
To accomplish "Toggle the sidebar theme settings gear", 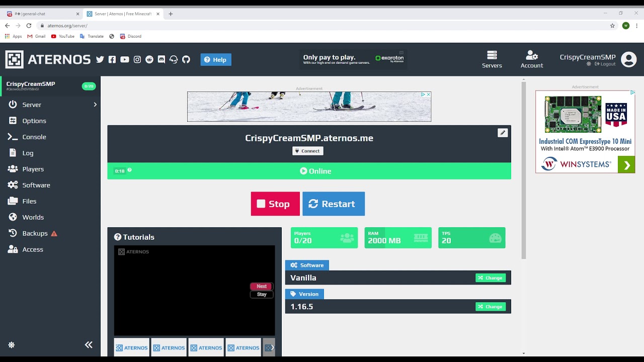I will (x=12, y=345).
